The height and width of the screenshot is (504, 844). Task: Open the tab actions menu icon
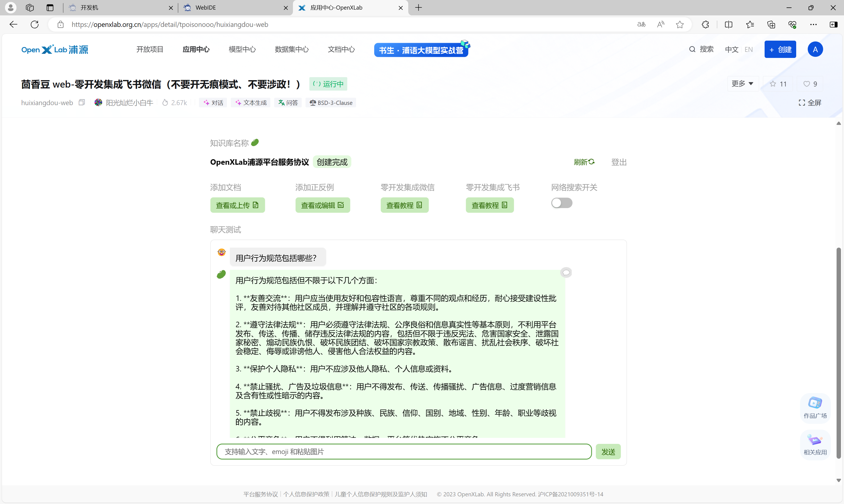click(50, 7)
